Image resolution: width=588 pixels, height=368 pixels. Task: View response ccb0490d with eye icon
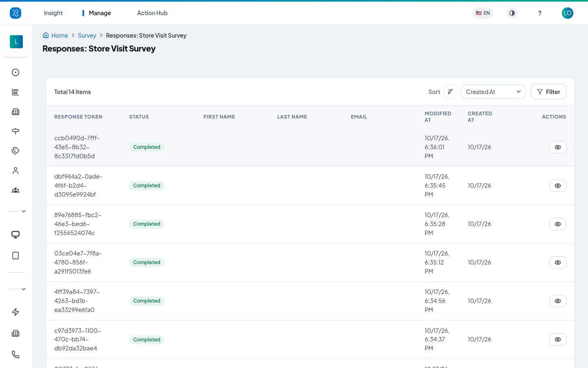[x=558, y=147]
